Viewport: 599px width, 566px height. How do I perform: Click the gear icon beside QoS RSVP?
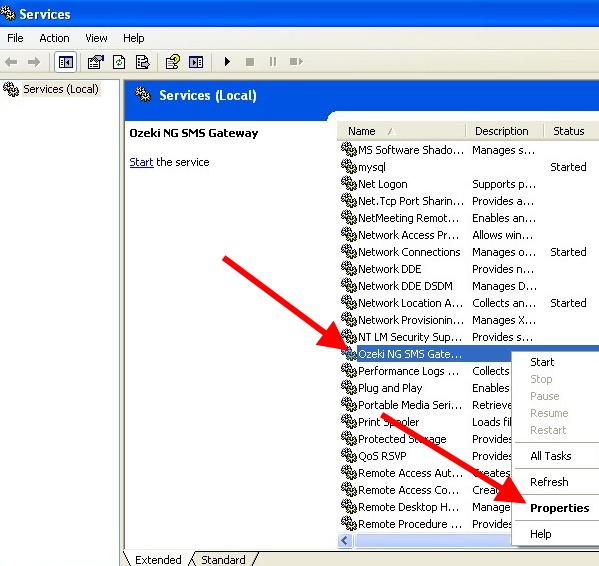pyautogui.click(x=349, y=456)
